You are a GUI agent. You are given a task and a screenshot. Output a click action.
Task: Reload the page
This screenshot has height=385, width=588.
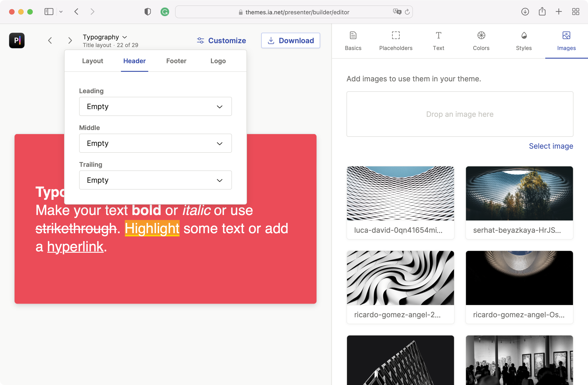[x=407, y=12]
